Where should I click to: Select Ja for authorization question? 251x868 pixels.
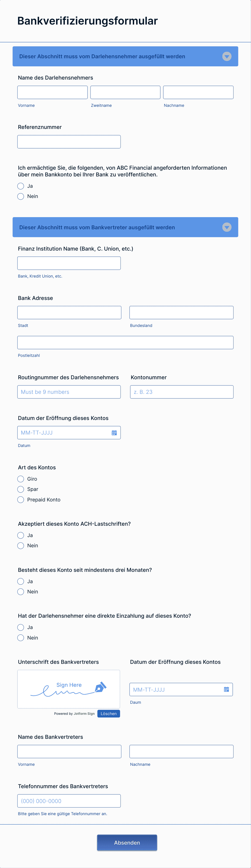[x=21, y=186]
